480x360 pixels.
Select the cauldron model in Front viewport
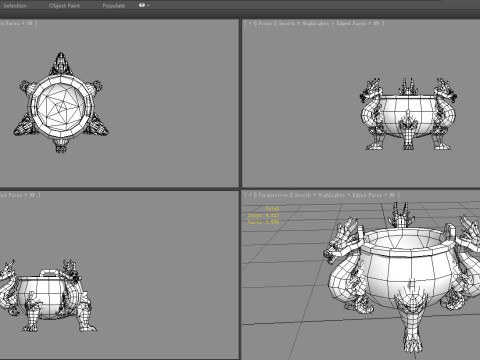(408, 114)
